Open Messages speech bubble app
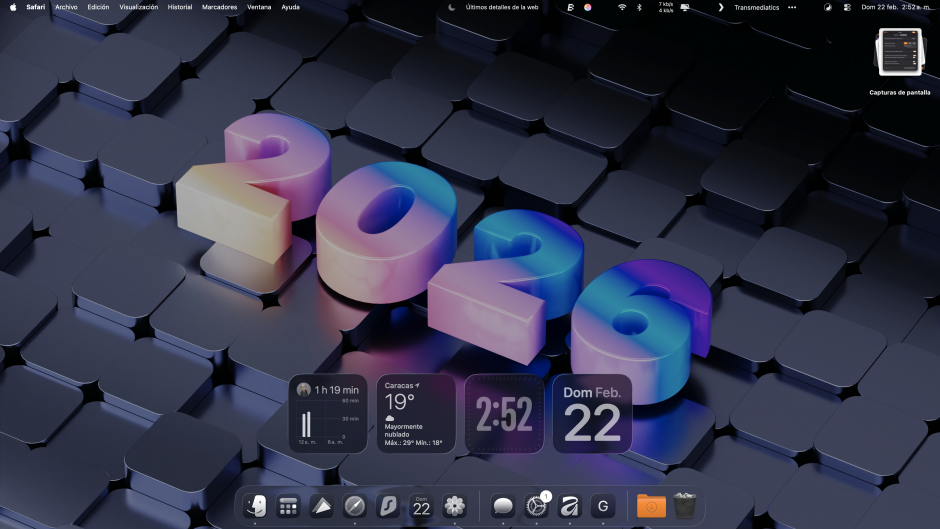Image resolution: width=940 pixels, height=529 pixels. [503, 506]
